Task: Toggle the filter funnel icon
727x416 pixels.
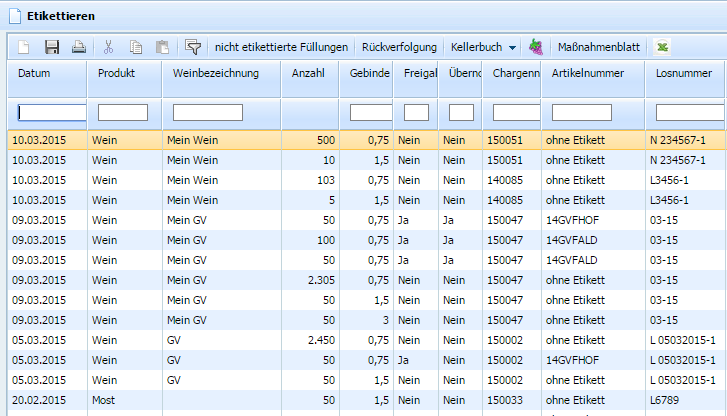Action: 193,47
